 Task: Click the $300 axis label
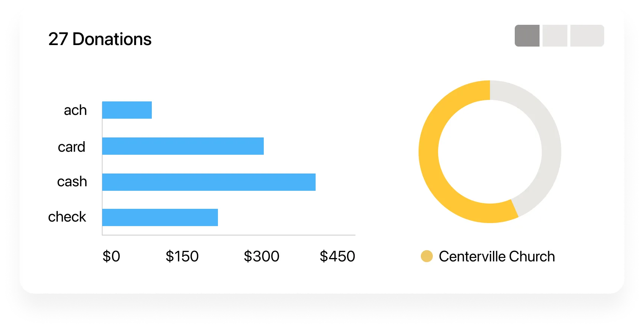tap(262, 257)
